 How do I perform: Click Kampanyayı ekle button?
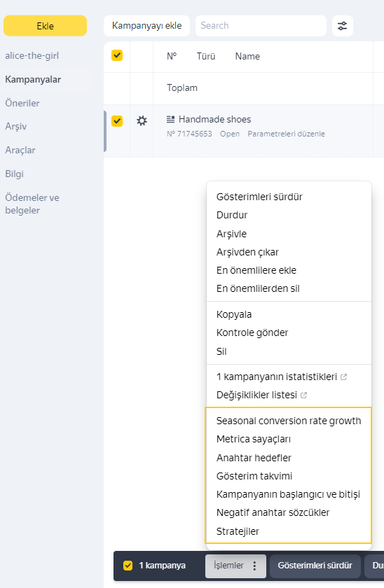pos(146,26)
